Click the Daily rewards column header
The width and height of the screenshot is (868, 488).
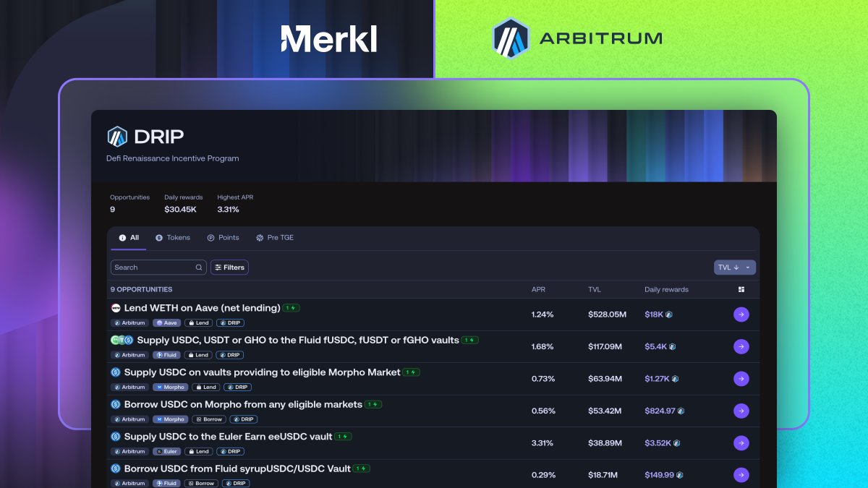pos(666,290)
